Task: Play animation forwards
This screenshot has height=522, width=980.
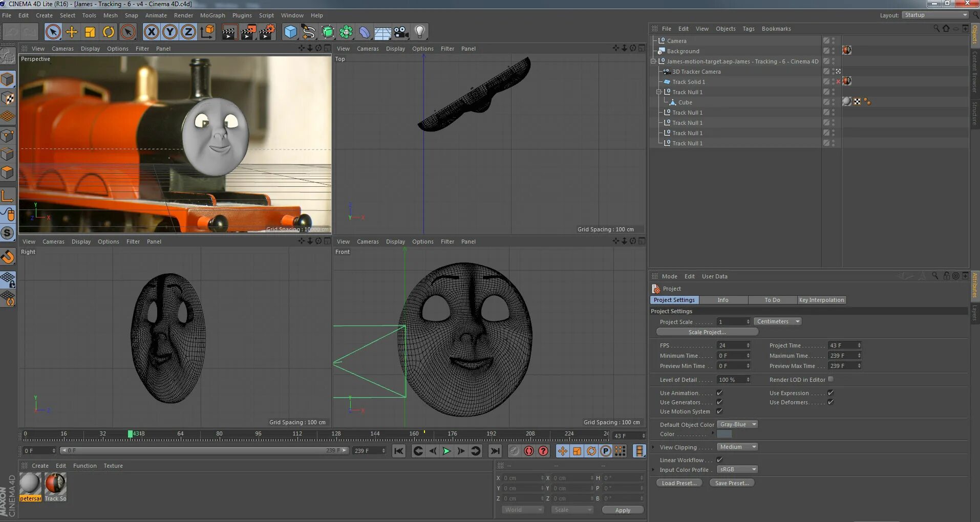Action: pyautogui.click(x=446, y=451)
